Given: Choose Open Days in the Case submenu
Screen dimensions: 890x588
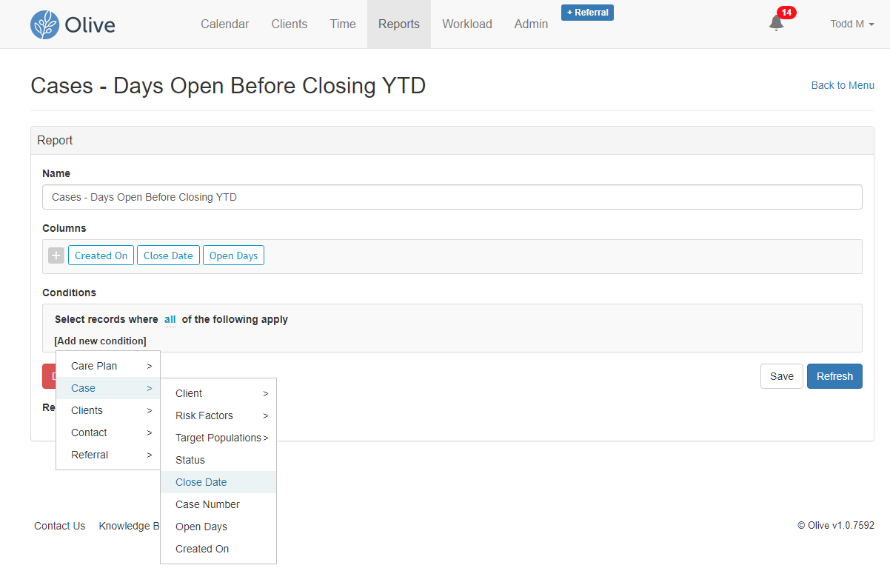Looking at the screenshot, I should pos(218,527).
